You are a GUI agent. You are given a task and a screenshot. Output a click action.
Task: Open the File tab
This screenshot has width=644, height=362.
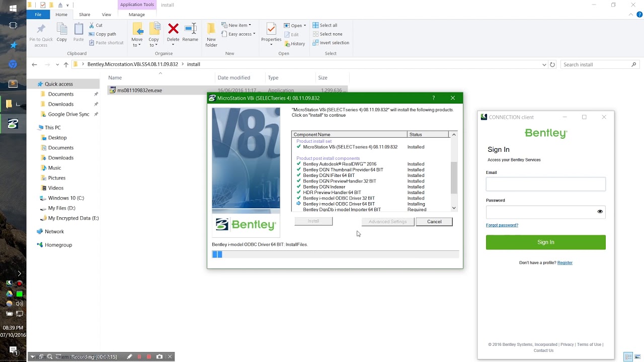pyautogui.click(x=38, y=15)
